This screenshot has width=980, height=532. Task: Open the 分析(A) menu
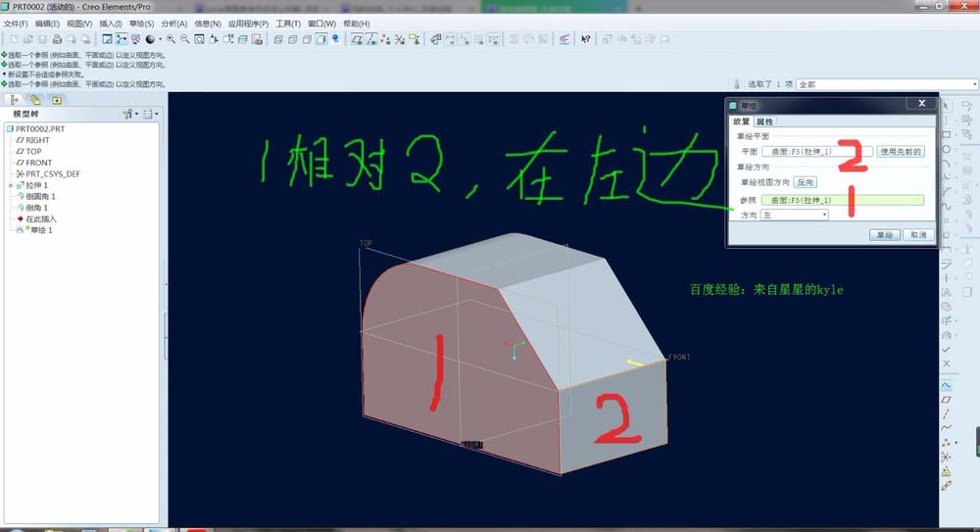click(x=174, y=24)
